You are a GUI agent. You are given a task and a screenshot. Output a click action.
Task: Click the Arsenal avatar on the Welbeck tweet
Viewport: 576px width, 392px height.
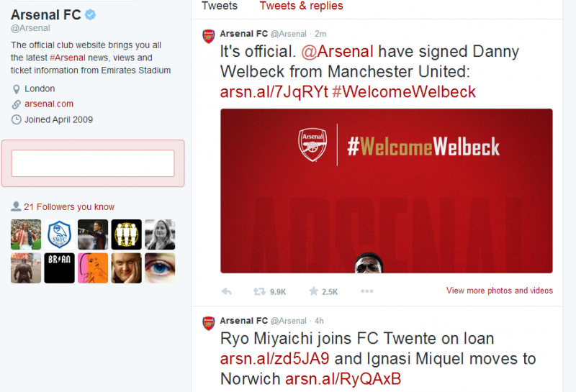pos(208,37)
